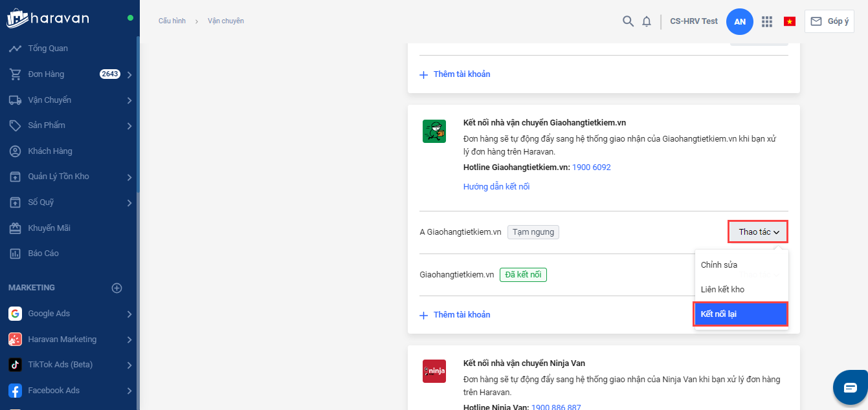This screenshot has width=868, height=410.
Task: Open the notifications bell
Action: pyautogui.click(x=646, y=21)
